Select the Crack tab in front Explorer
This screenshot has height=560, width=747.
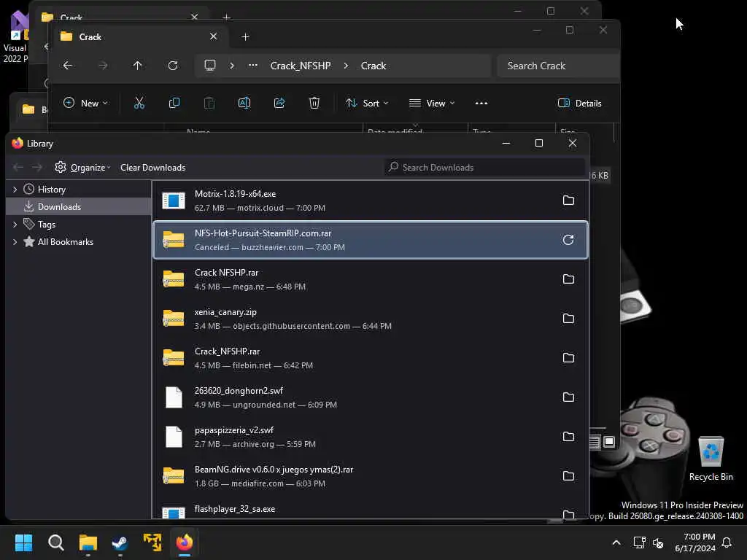coord(138,37)
